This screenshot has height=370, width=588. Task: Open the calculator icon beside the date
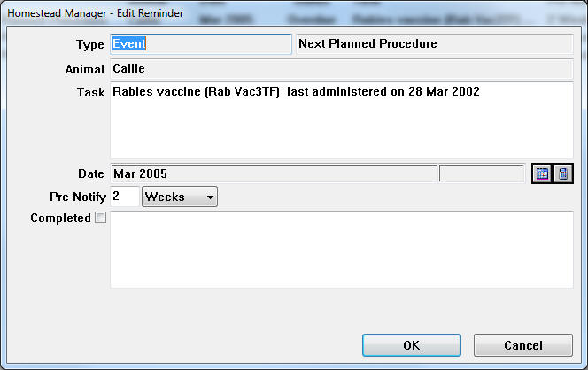coord(562,173)
